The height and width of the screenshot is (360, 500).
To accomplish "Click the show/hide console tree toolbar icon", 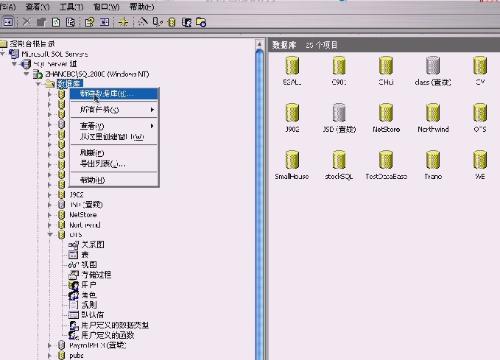I will (8, 22).
